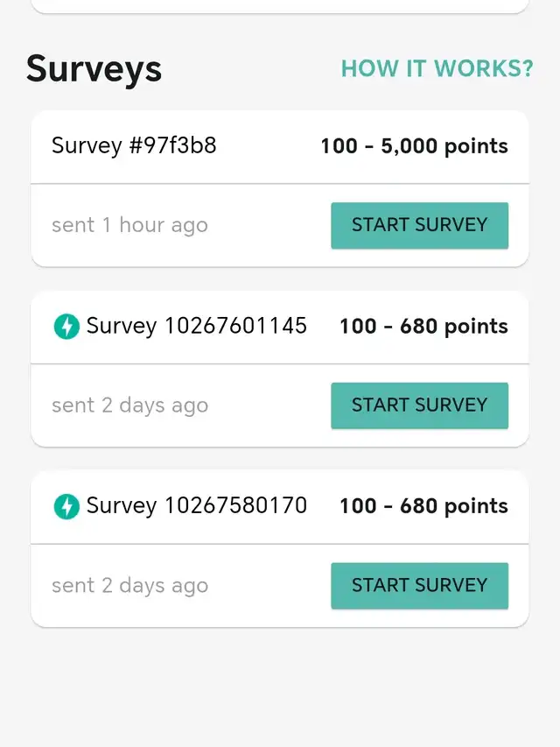Select the Survey #97f3b8 title
Viewport: 560px width, 747px height.
(x=134, y=145)
